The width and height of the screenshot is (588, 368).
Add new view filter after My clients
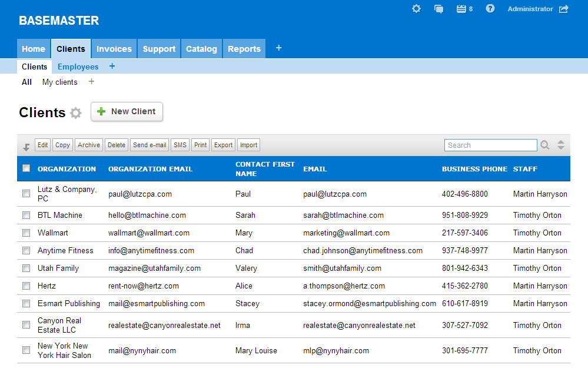pos(91,81)
